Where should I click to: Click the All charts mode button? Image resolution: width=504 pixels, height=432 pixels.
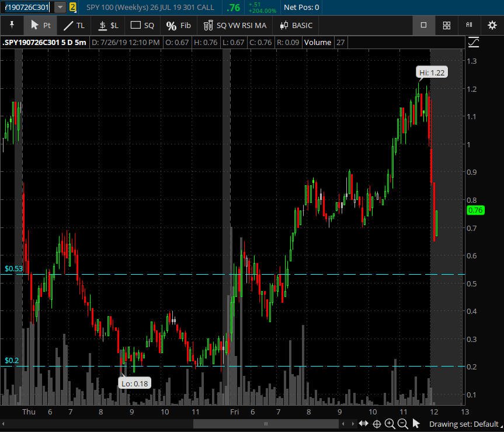470,25
